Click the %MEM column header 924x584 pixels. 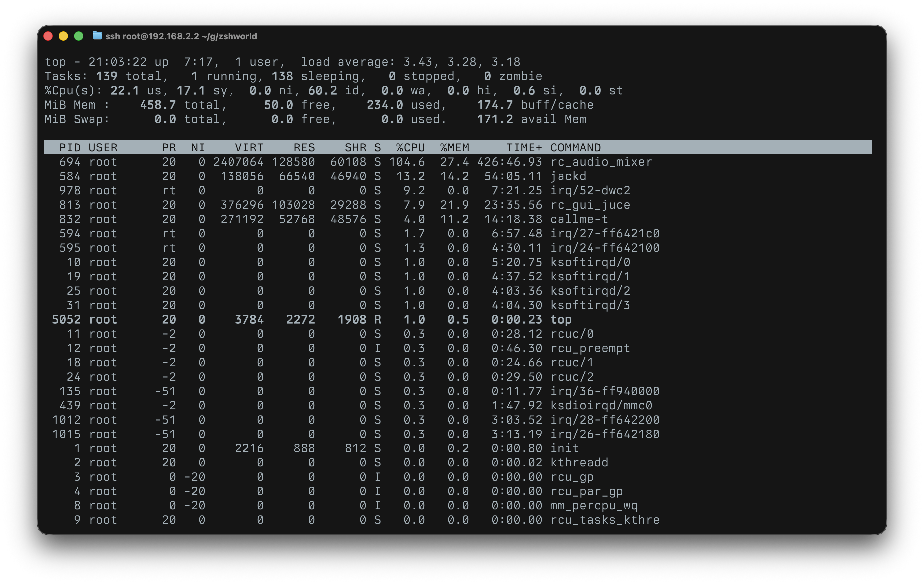point(454,147)
